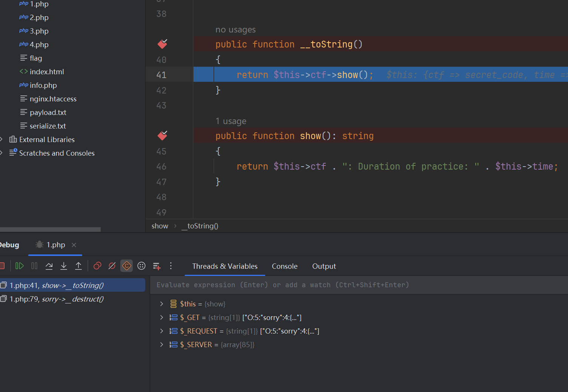Open the more options vertical dots menu
This screenshot has height=392, width=568.
pos(171,266)
